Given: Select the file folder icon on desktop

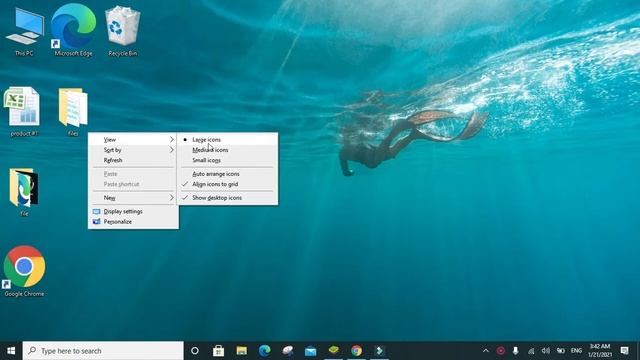Looking at the screenshot, I should coord(24,192).
